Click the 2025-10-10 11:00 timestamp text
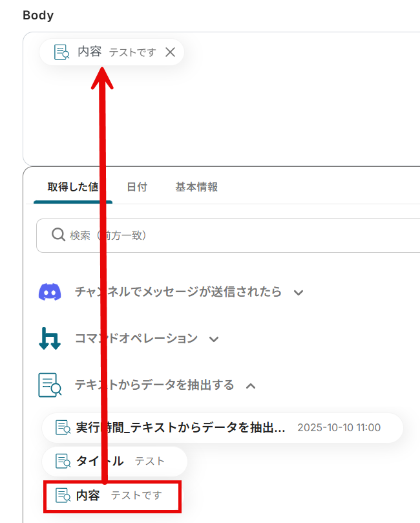 point(339,427)
